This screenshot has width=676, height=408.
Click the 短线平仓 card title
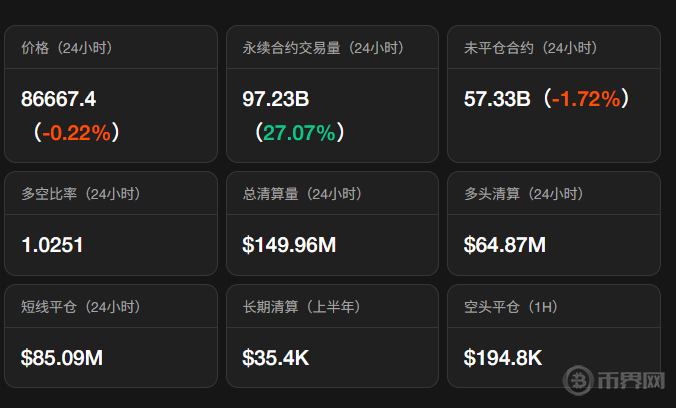click(x=80, y=306)
